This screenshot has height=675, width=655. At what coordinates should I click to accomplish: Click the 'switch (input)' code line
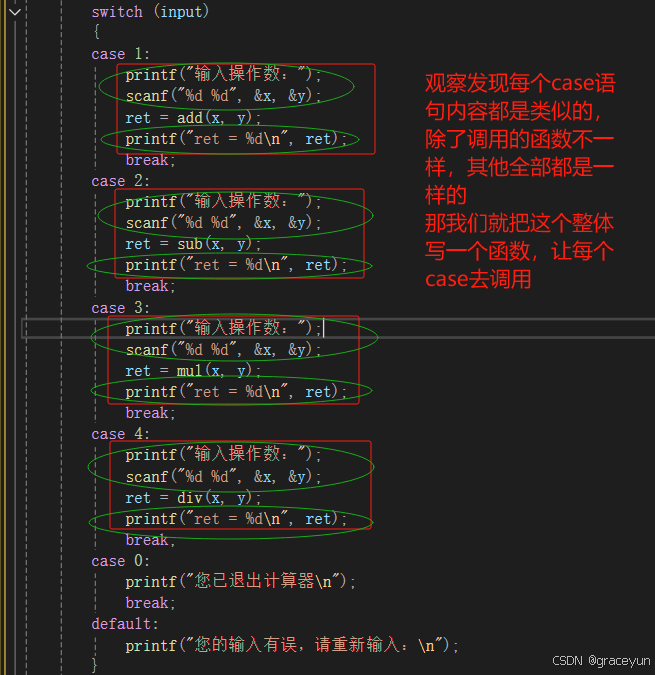pyautogui.click(x=150, y=12)
